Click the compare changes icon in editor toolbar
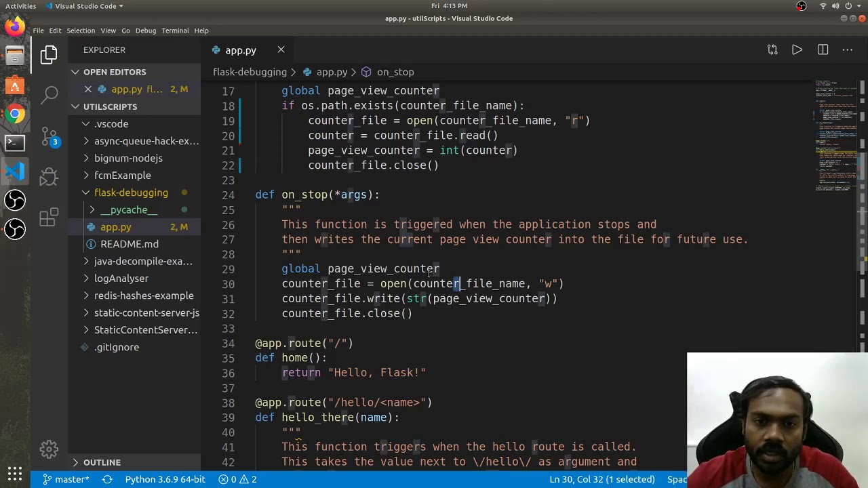The width and height of the screenshot is (868, 488). (772, 49)
